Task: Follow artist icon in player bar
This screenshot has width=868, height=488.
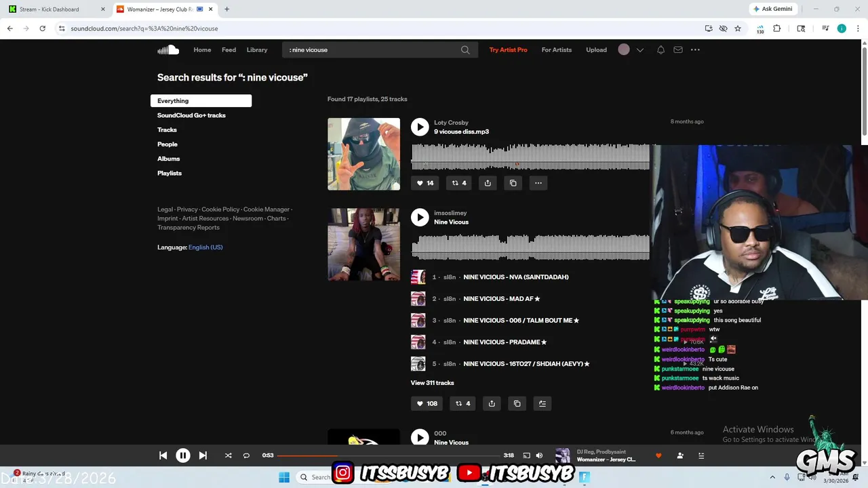Action: click(680, 455)
